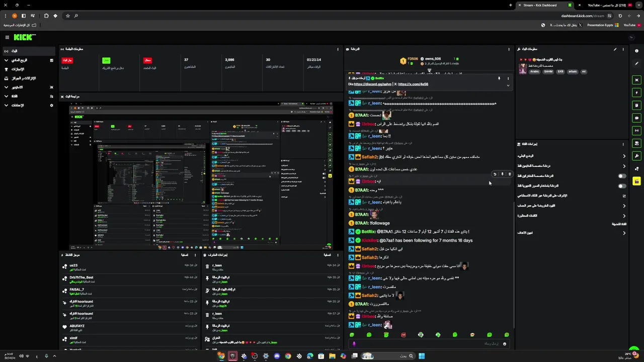The height and width of the screenshot is (362, 644).
Task: Select the stream item in sidebar
Action: point(28,51)
